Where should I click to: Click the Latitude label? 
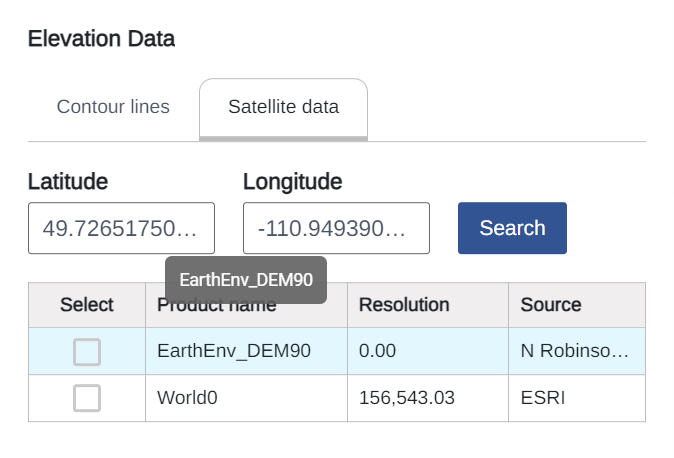(x=68, y=181)
